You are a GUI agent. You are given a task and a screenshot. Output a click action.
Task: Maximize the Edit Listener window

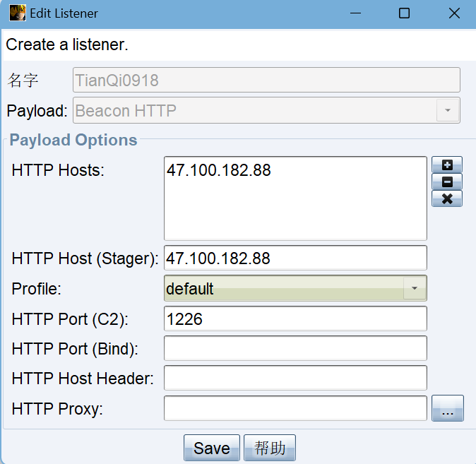point(404,13)
